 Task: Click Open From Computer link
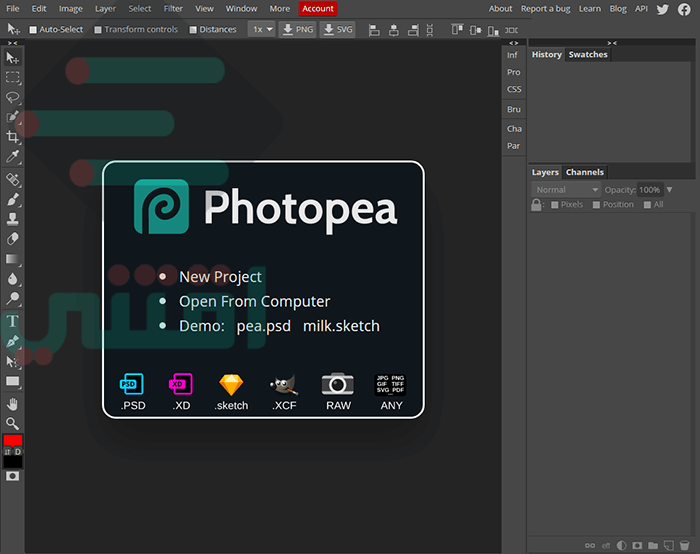(x=254, y=302)
